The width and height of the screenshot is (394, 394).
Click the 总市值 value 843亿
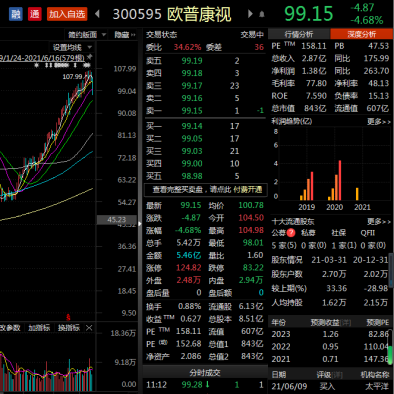pos(315,108)
